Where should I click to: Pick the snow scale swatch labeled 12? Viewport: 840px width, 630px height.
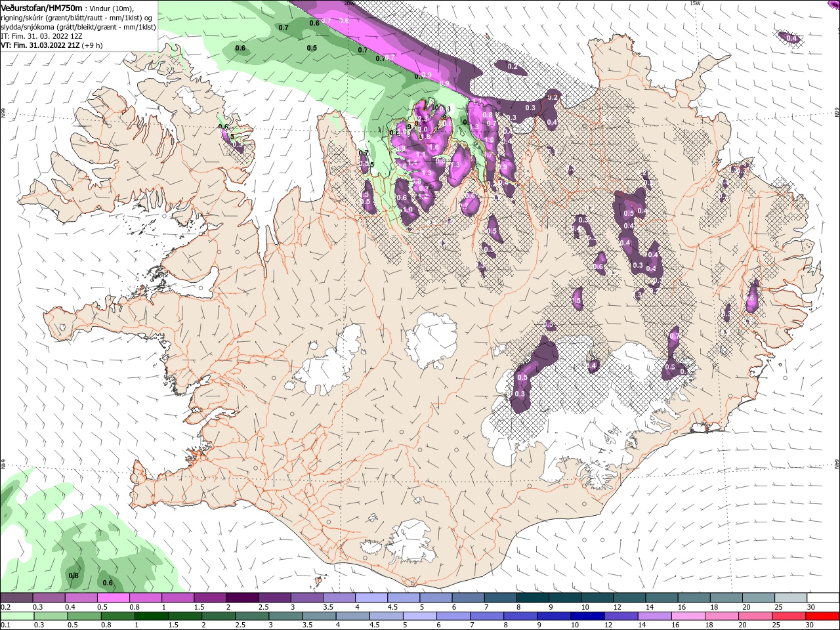coord(630,598)
